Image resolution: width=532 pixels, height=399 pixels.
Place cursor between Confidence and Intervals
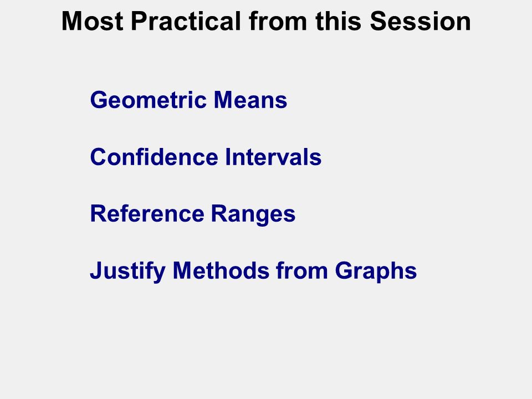point(222,157)
